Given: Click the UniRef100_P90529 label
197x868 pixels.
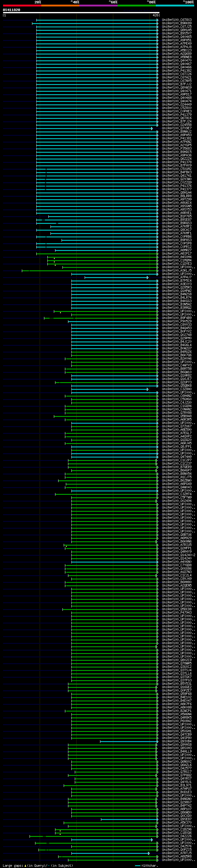Looking at the screenshot, I should (177, 321).
